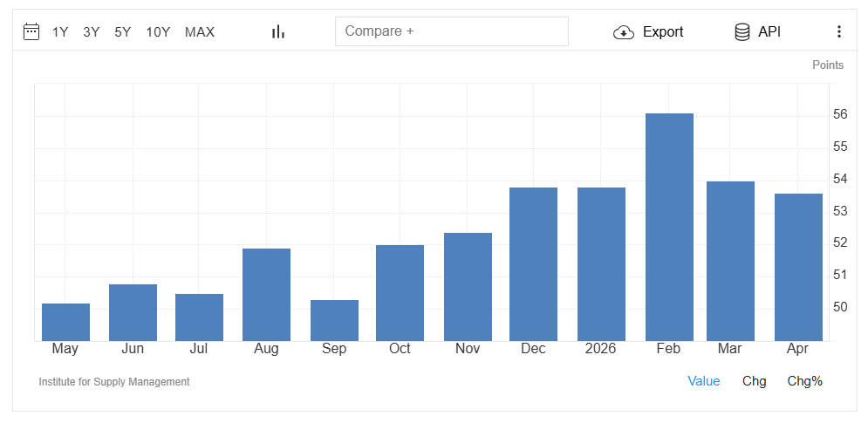Switch chart display to Chg
Screen dimensions: 868x423
point(755,381)
